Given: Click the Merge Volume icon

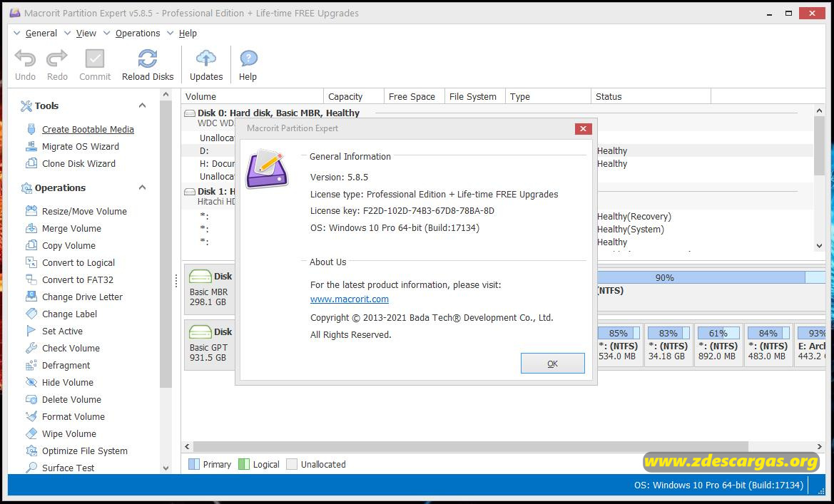Looking at the screenshot, I should click(32, 228).
